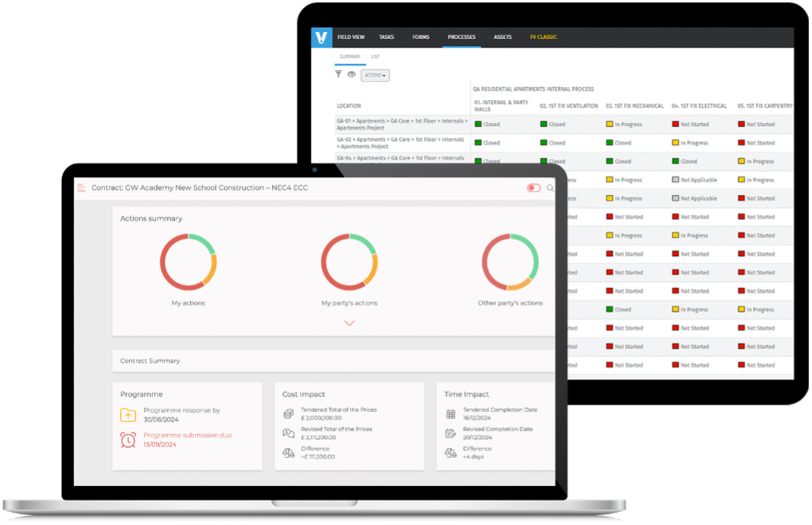Toggle the eye visibility icon
Viewport: 812px width, 525px height.
351,75
